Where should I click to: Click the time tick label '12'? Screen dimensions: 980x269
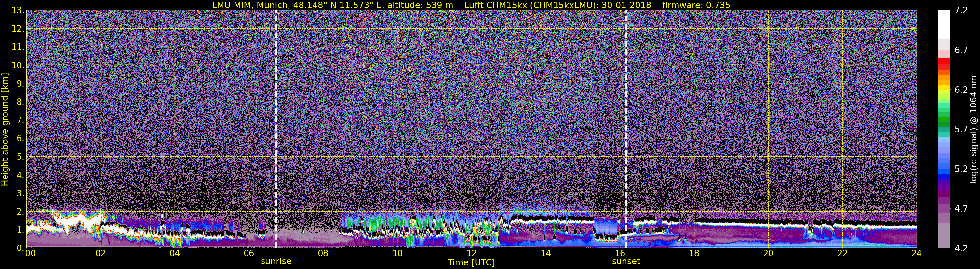[471, 253]
